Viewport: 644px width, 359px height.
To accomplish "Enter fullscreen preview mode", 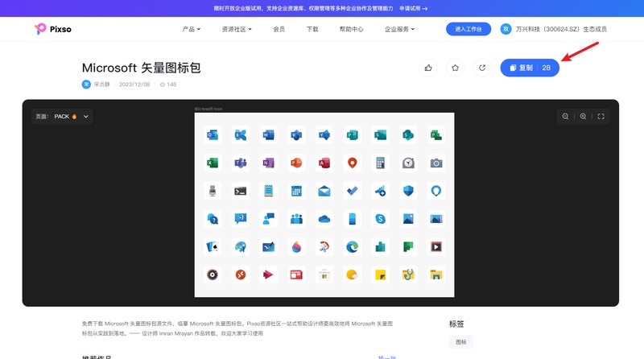I will (601, 116).
